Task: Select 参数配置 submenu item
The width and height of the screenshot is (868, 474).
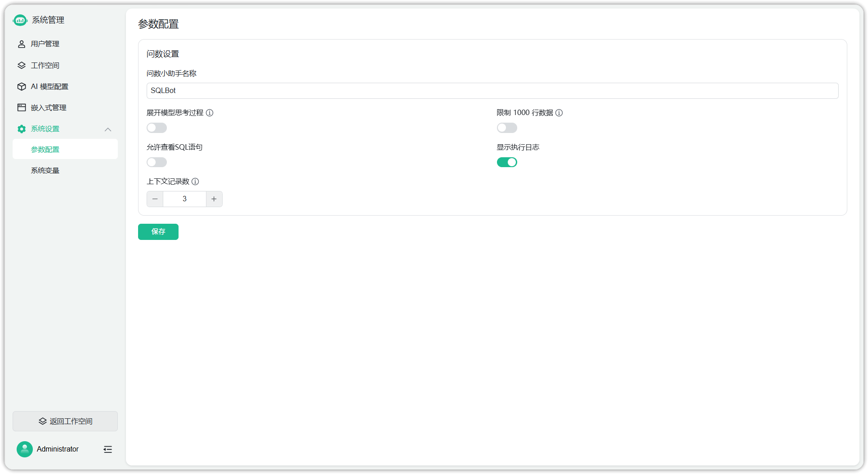Action: (65, 149)
